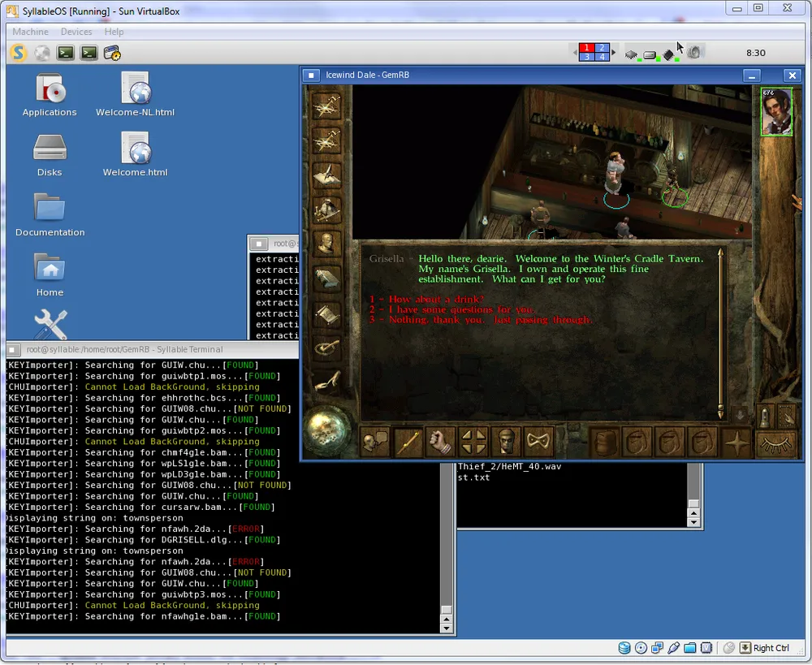
Task: Click the lantern button above rest
Action: click(x=765, y=416)
